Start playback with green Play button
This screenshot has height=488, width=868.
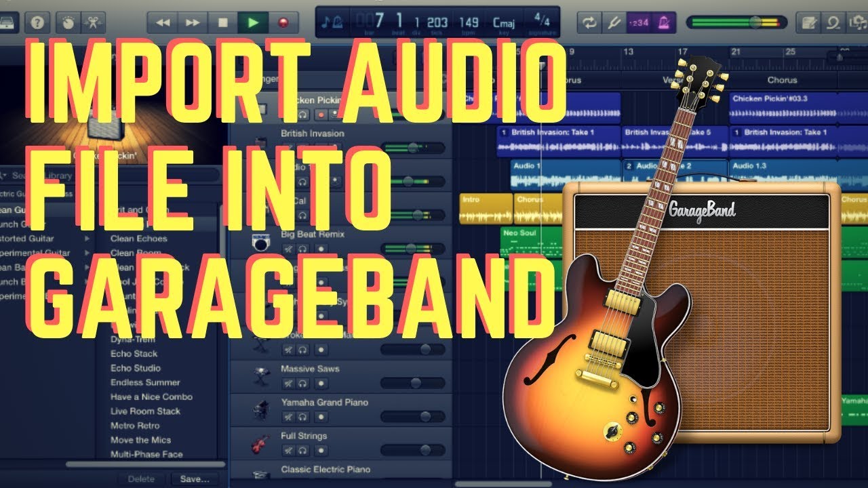coord(253,22)
